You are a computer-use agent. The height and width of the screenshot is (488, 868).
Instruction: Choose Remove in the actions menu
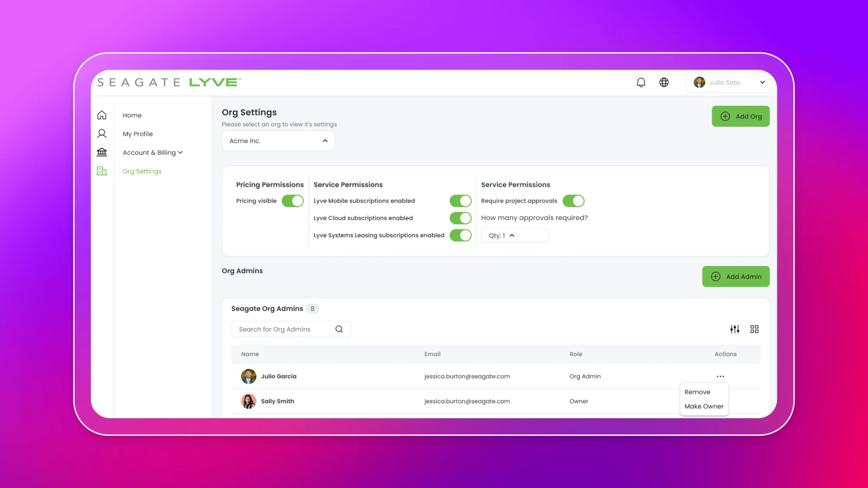697,392
